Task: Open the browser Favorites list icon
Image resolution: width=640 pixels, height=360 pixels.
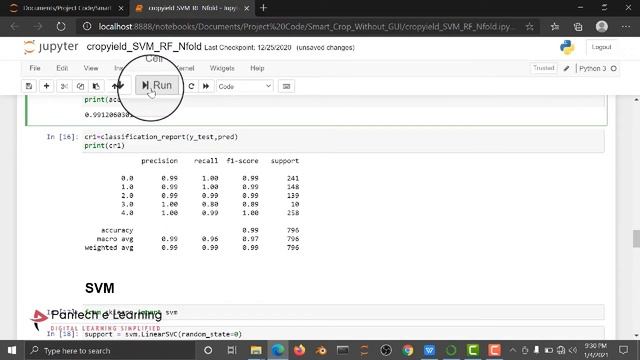Action: coord(555,27)
